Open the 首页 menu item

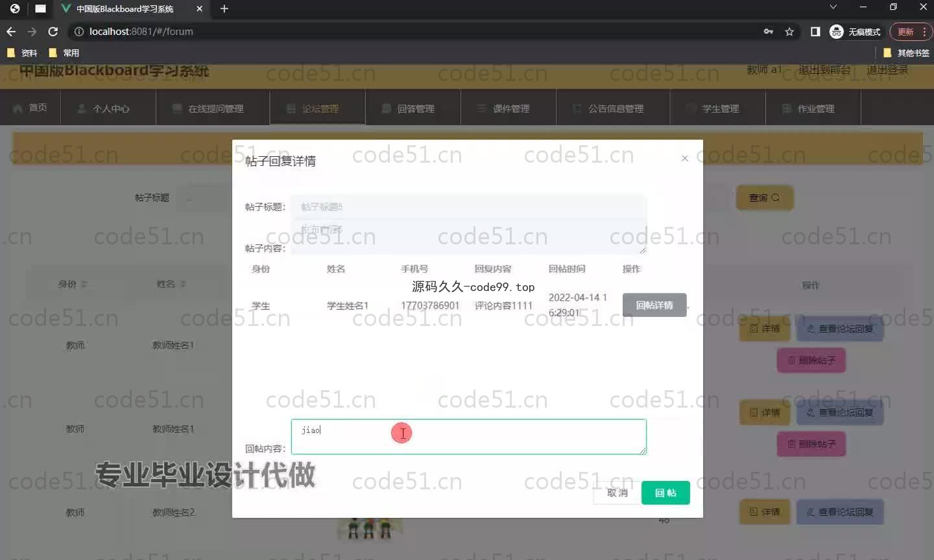coord(30,108)
